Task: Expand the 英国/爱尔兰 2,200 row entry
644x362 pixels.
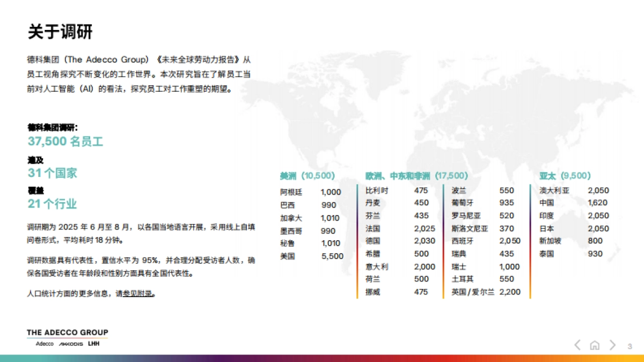Action: point(486,292)
